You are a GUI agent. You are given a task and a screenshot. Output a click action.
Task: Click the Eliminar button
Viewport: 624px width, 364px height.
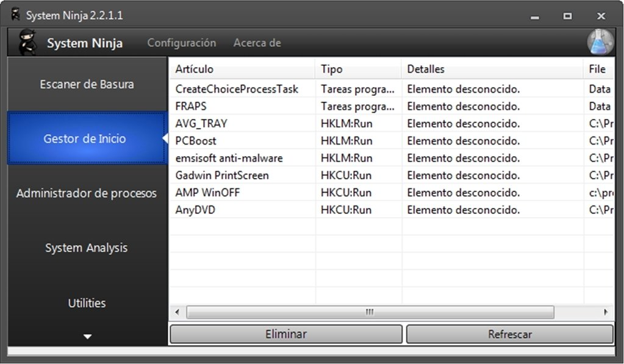pos(286,334)
